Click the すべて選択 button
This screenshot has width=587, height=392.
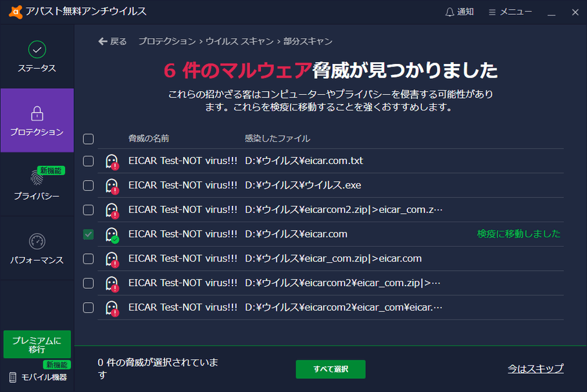(331, 369)
